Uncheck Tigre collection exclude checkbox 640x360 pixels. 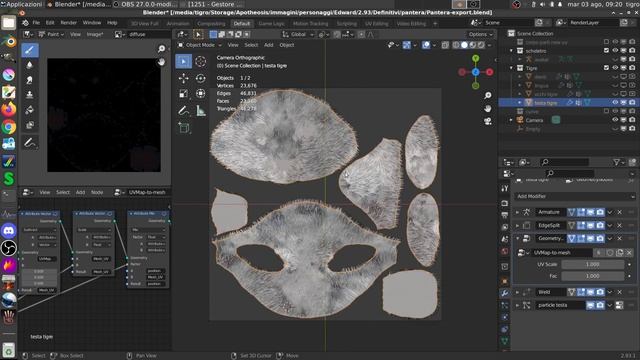click(x=606, y=68)
